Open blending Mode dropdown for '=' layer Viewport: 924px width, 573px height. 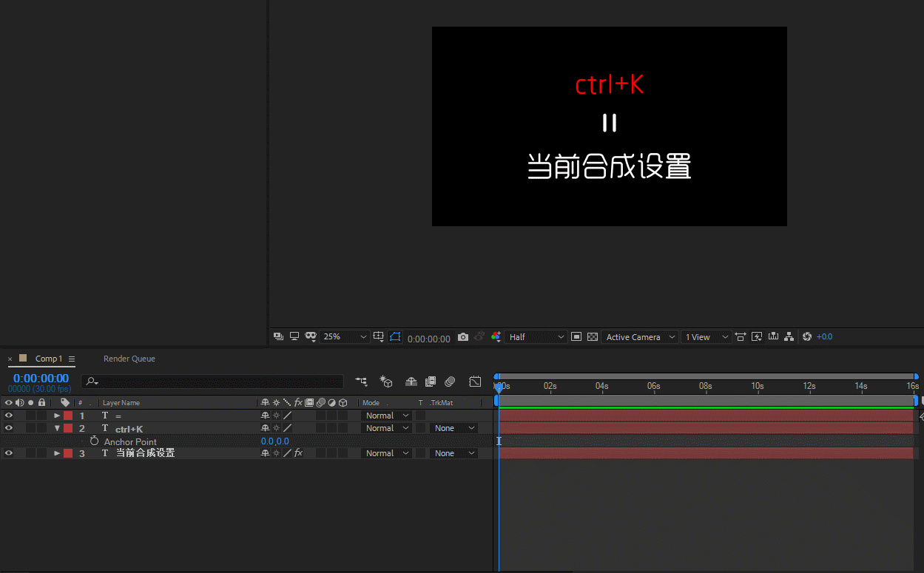[387, 416]
